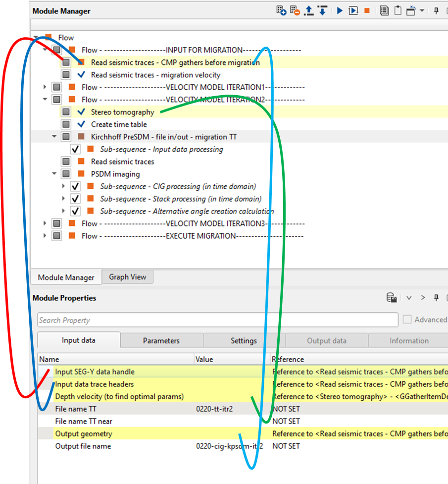
Task: Click the copy modules icon
Action: click(384, 10)
